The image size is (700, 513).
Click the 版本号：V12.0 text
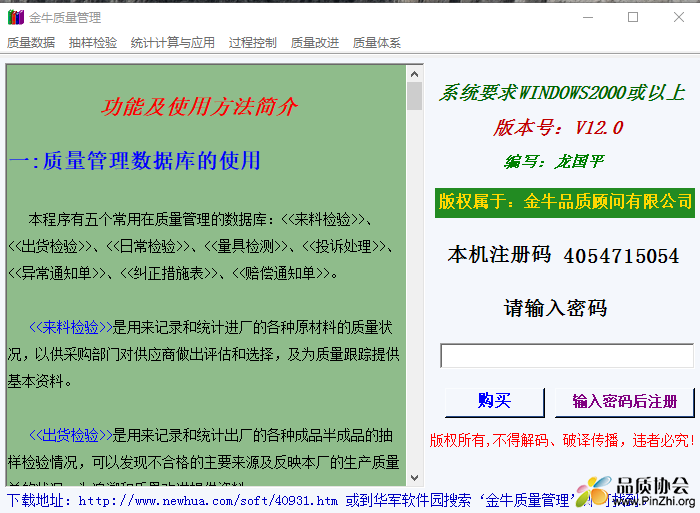click(558, 128)
